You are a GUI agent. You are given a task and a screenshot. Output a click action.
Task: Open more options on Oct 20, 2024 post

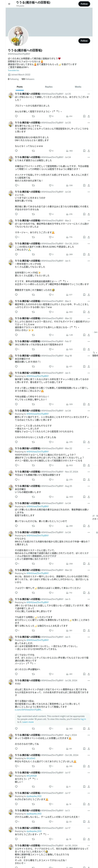click(89, 244)
